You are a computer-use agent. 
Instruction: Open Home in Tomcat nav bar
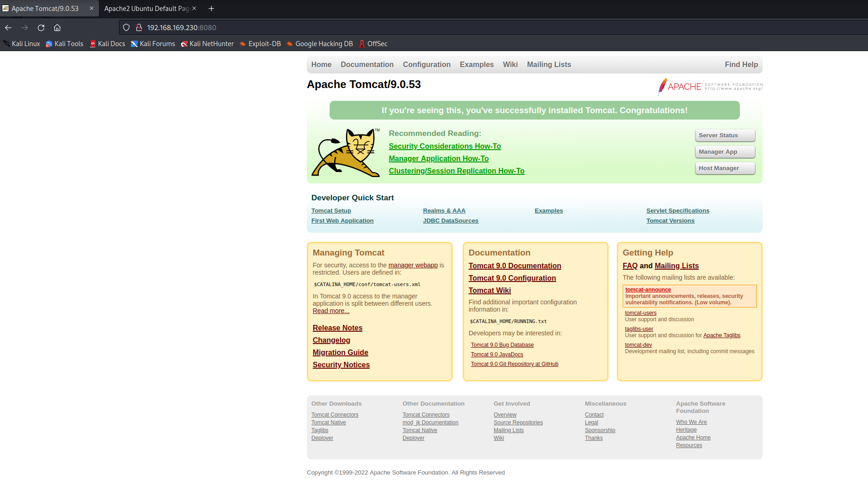point(321,65)
